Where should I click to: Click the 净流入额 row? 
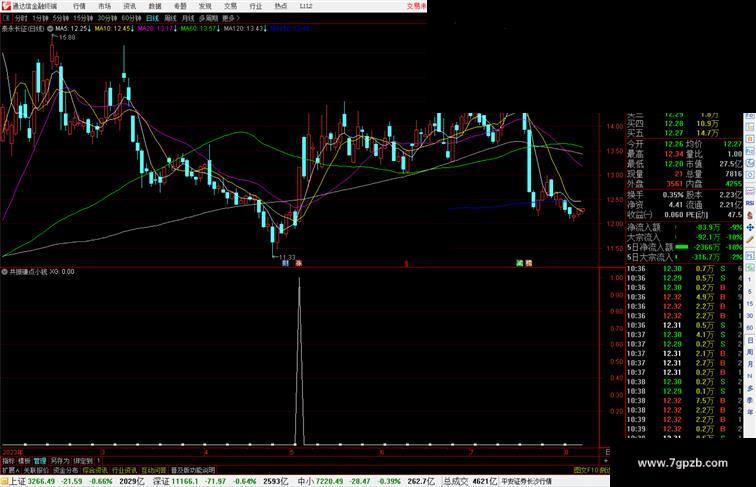pyautogui.click(x=684, y=227)
